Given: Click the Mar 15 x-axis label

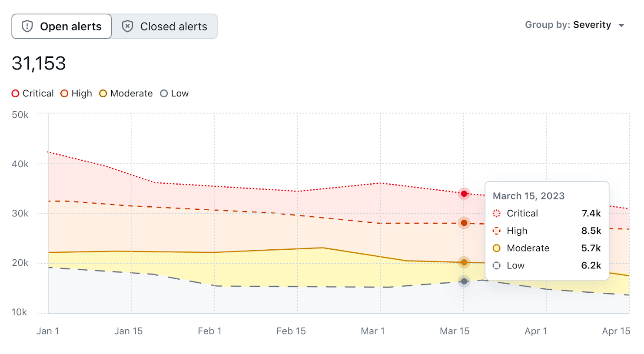Looking at the screenshot, I should point(455,331).
